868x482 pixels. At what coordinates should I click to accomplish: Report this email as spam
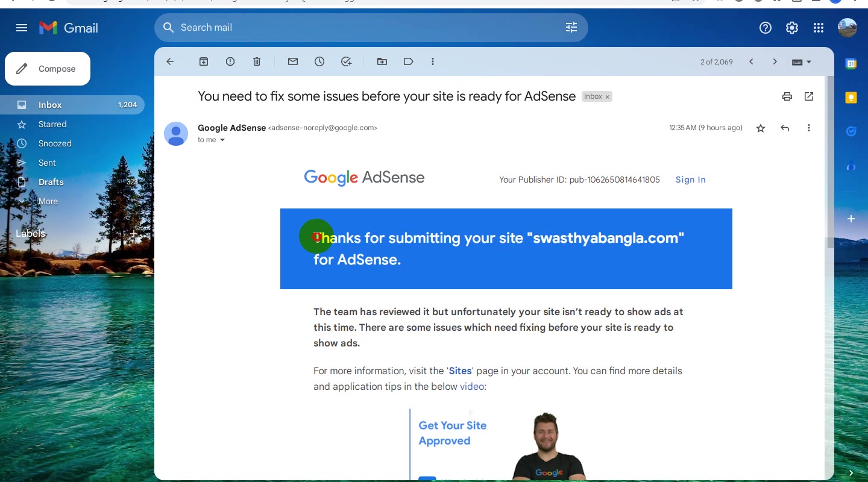click(230, 61)
